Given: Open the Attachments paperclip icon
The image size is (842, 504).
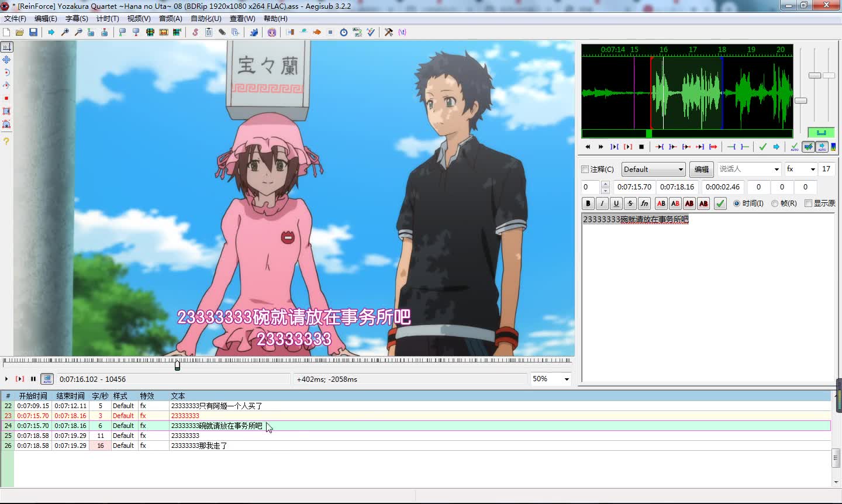Looking at the screenshot, I should (x=222, y=32).
